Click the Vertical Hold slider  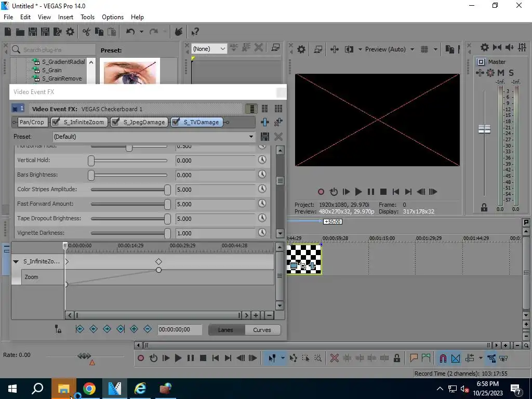(x=129, y=161)
